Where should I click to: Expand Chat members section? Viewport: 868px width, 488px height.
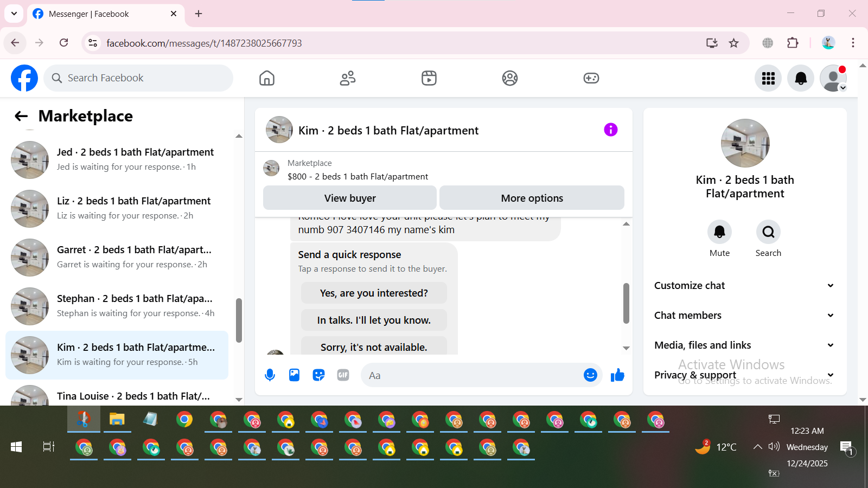744,316
